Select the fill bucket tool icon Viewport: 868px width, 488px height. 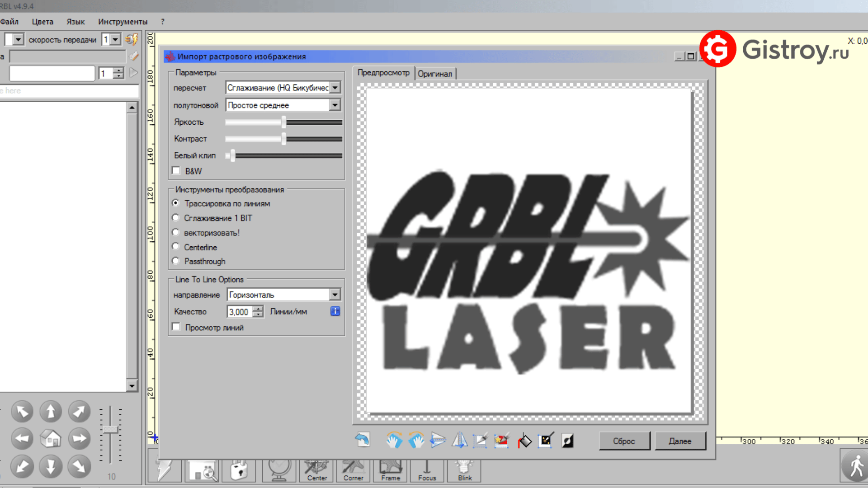tap(524, 440)
